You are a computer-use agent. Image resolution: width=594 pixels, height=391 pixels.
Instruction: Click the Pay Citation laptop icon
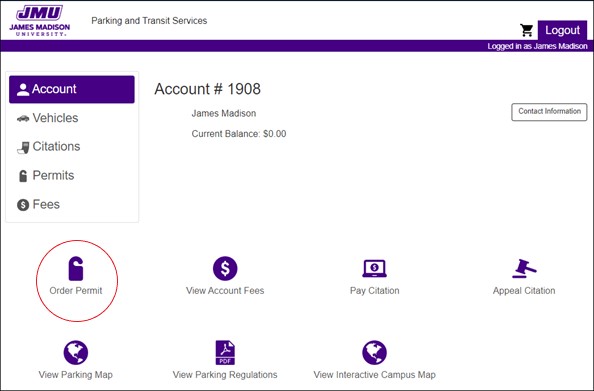coord(374,269)
